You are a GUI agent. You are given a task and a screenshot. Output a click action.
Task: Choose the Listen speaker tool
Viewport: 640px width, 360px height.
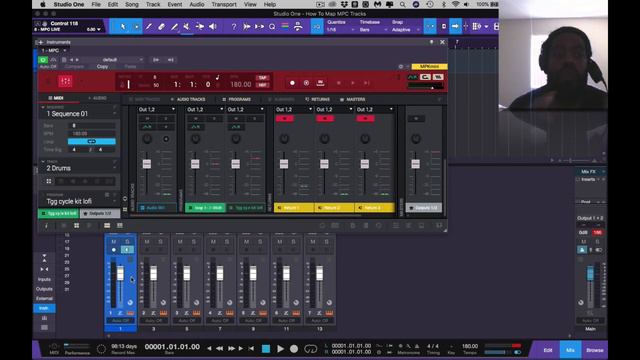(213, 27)
